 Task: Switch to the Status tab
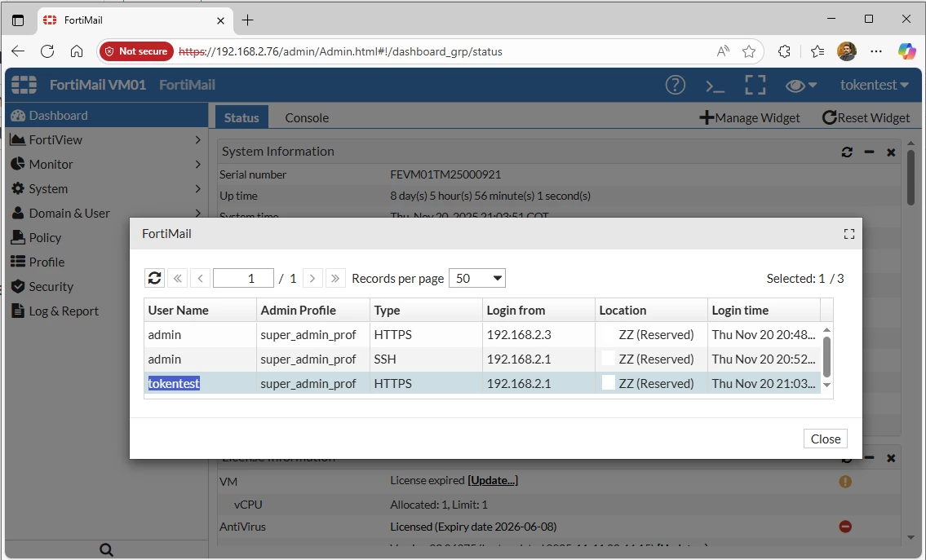pyautogui.click(x=241, y=117)
